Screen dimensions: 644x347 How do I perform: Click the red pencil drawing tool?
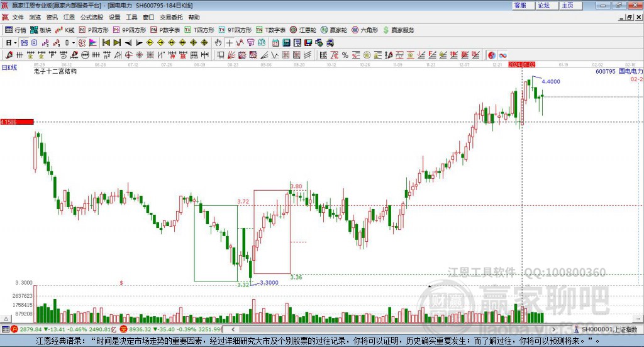pos(9,55)
